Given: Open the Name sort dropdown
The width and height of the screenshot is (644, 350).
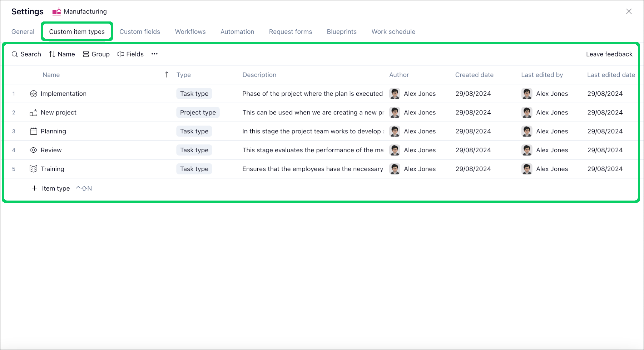Looking at the screenshot, I should [x=62, y=54].
